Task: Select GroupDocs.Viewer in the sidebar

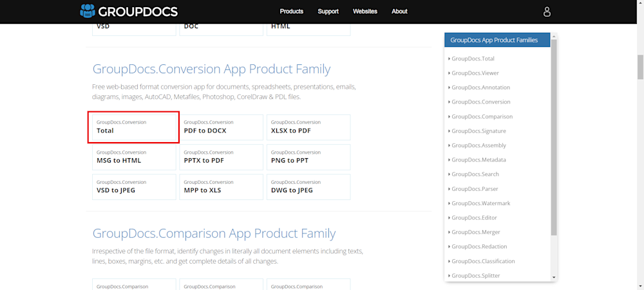Action: point(475,73)
